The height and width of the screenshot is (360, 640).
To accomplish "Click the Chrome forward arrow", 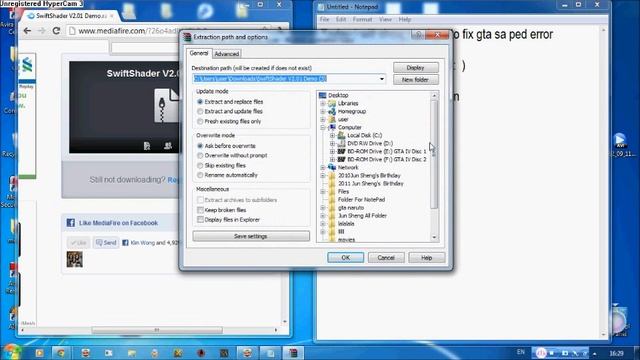I will click(x=42, y=31).
